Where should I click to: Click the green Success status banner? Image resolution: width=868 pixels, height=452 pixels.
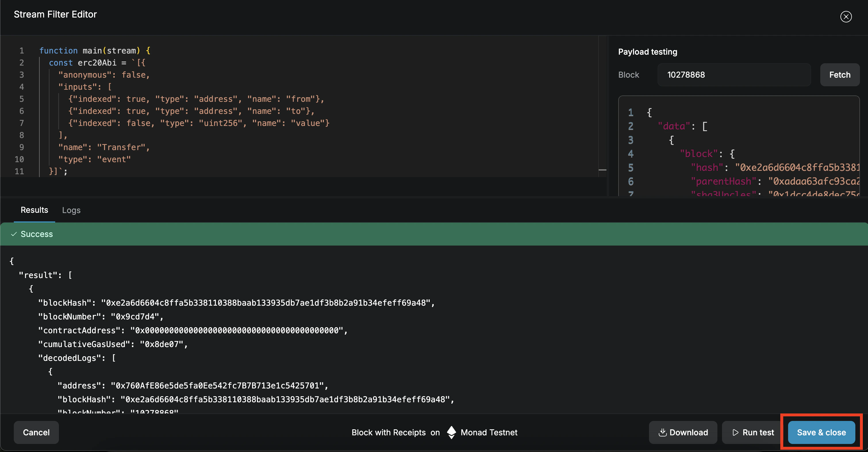click(x=434, y=234)
